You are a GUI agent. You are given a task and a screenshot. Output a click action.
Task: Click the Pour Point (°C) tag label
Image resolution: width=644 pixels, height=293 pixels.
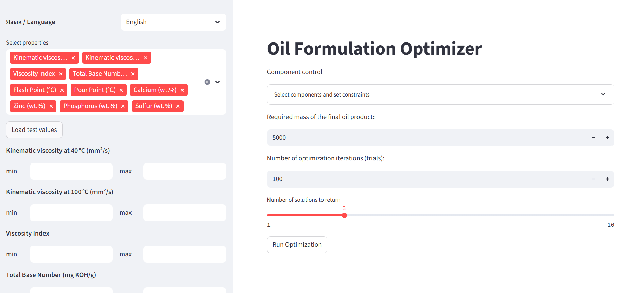coord(95,90)
